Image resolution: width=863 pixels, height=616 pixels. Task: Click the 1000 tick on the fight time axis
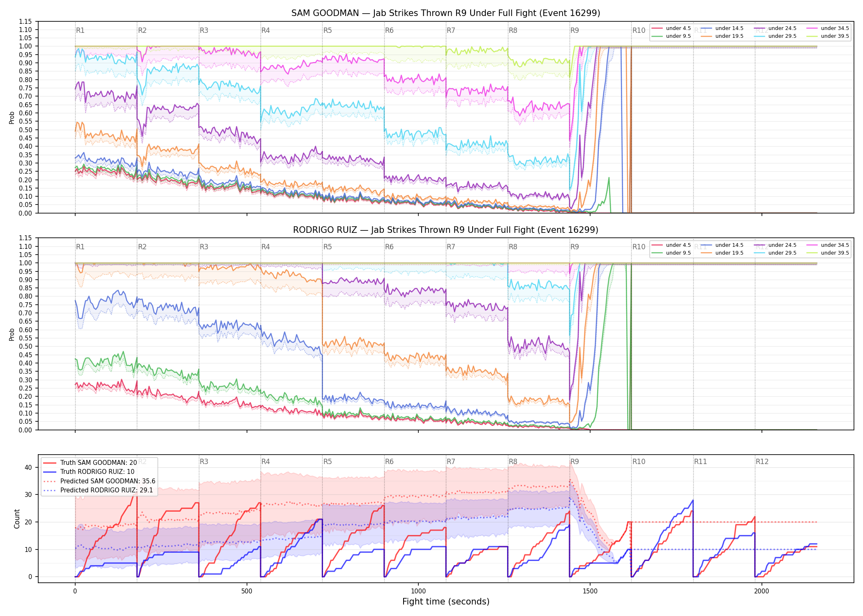[x=418, y=591]
